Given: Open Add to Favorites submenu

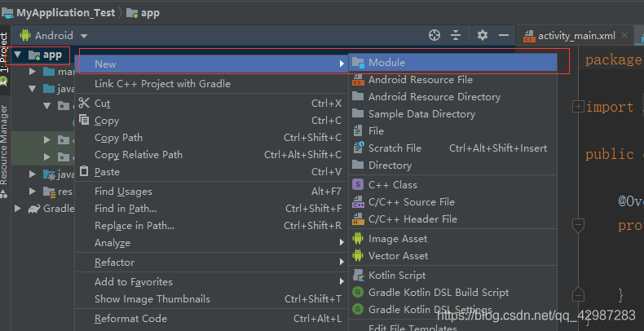Looking at the screenshot, I should [x=211, y=282].
